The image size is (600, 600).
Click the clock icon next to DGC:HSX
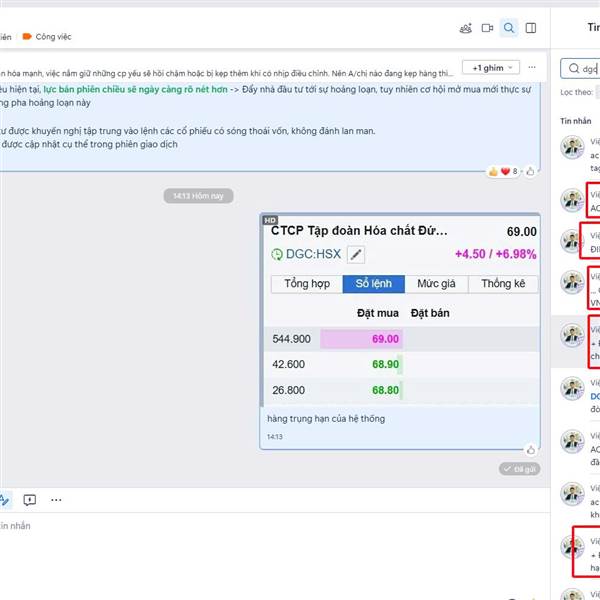(277, 254)
